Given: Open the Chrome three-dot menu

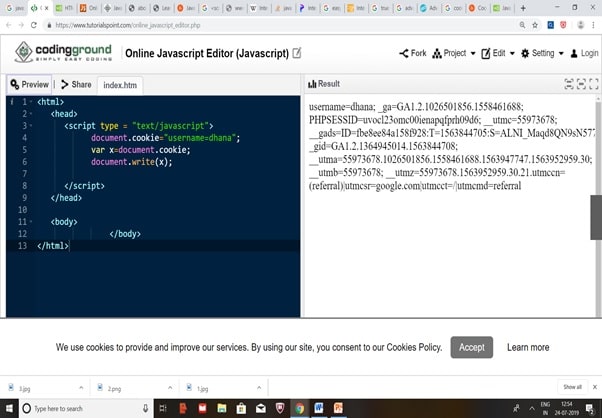Looking at the screenshot, I should (594, 25).
